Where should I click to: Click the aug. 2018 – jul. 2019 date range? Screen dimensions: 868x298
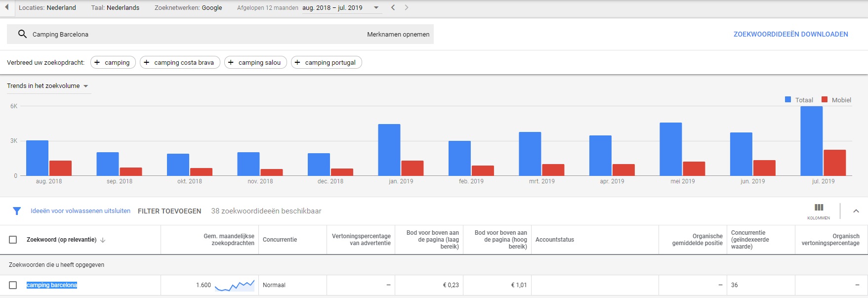[x=332, y=8]
